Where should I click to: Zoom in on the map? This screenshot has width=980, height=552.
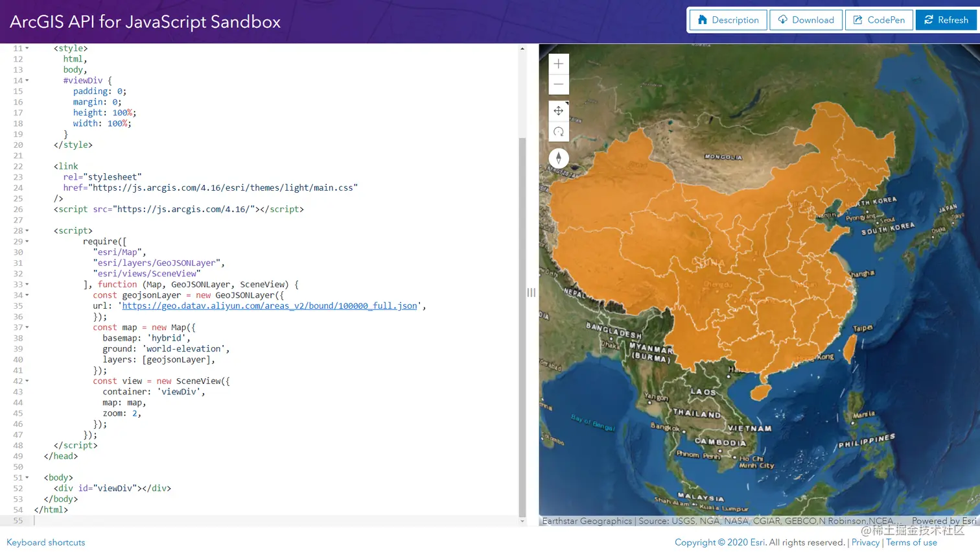558,64
